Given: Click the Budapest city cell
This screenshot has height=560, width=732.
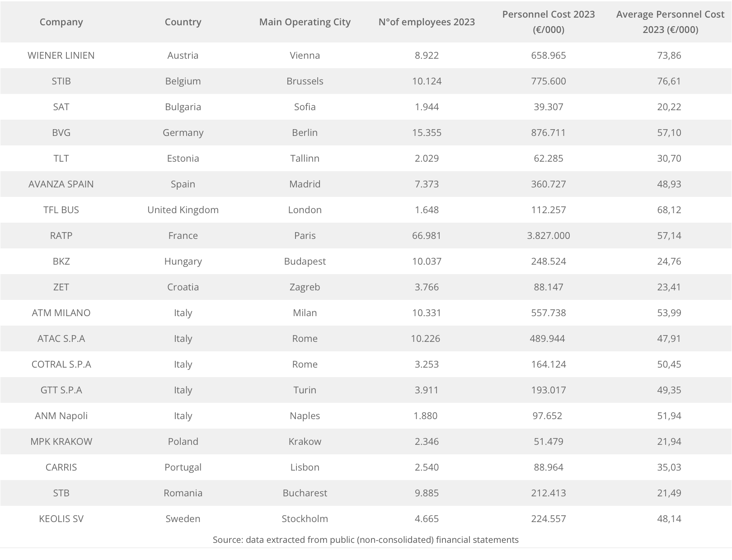Looking at the screenshot, I should [305, 261].
